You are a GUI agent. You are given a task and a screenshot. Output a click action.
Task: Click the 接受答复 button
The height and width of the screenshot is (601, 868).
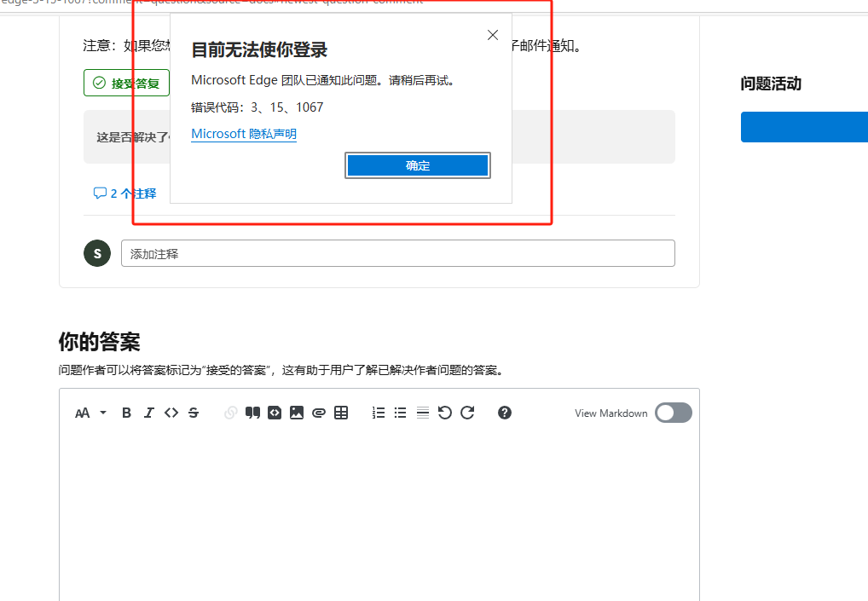127,83
